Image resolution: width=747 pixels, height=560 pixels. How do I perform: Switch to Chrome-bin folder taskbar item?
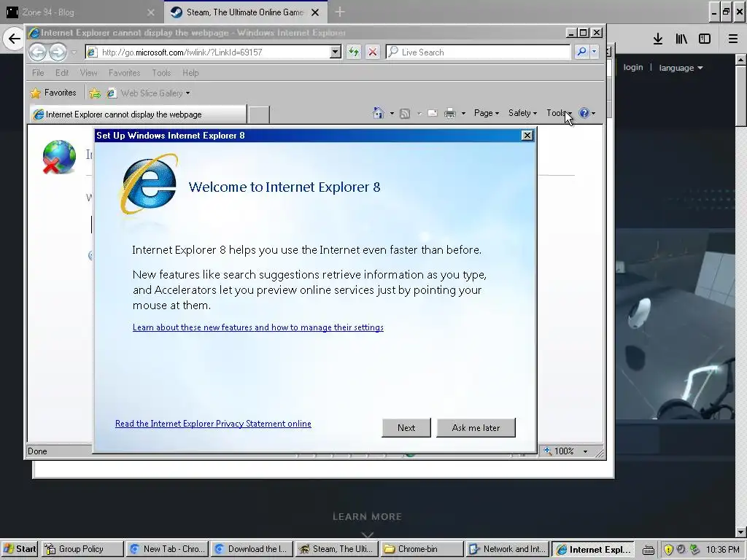(422, 549)
